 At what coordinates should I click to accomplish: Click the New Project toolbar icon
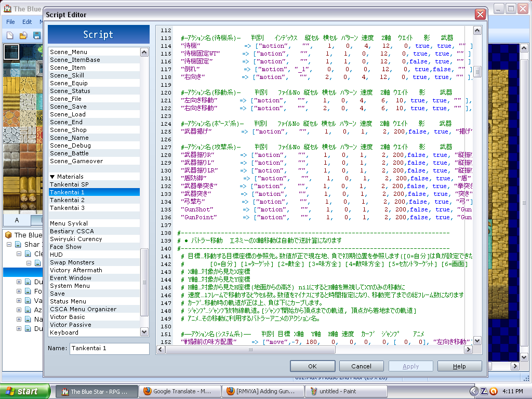click(10, 35)
